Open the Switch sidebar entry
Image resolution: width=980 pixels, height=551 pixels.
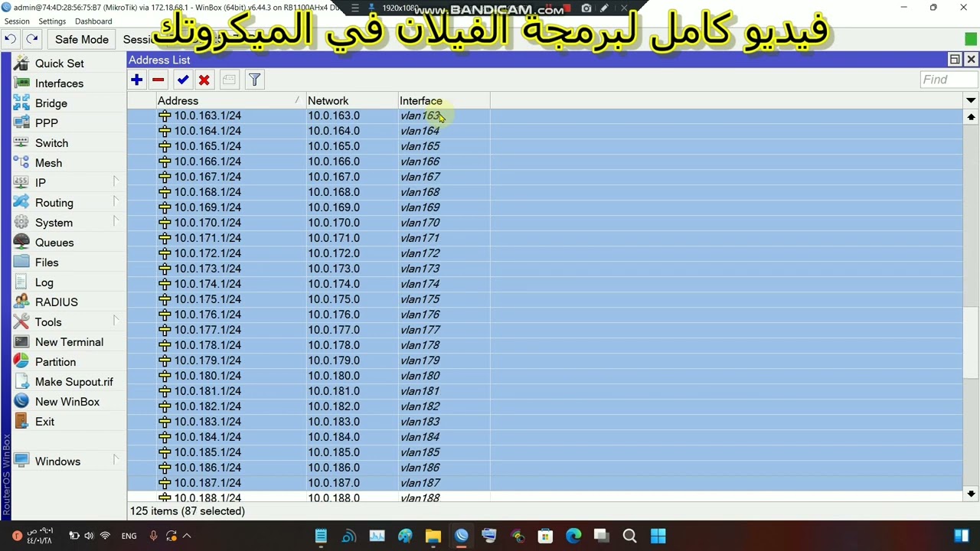point(51,143)
